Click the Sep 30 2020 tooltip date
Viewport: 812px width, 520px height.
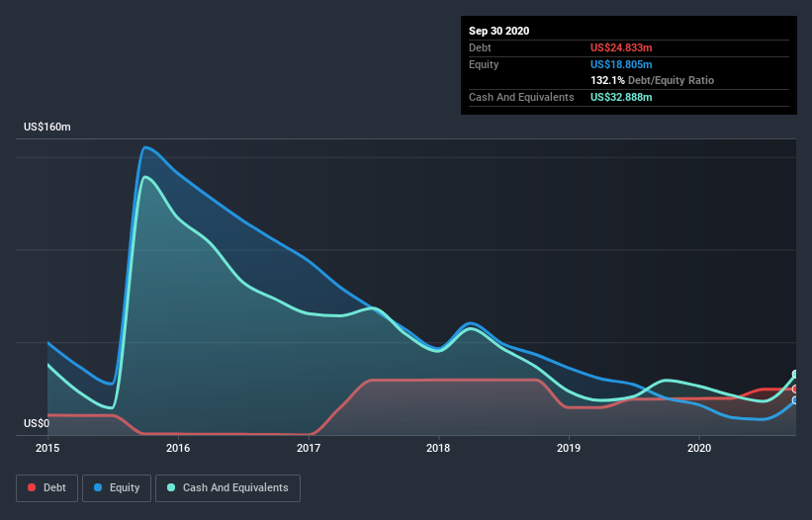click(x=499, y=31)
